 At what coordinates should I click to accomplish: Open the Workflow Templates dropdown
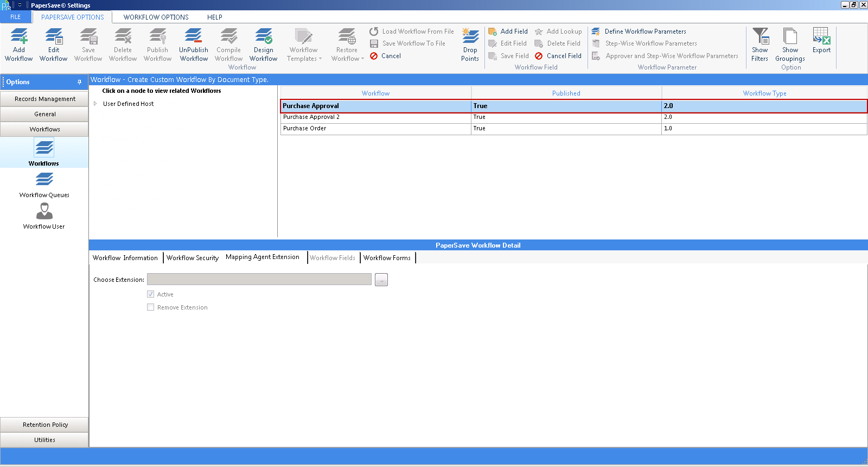(304, 45)
